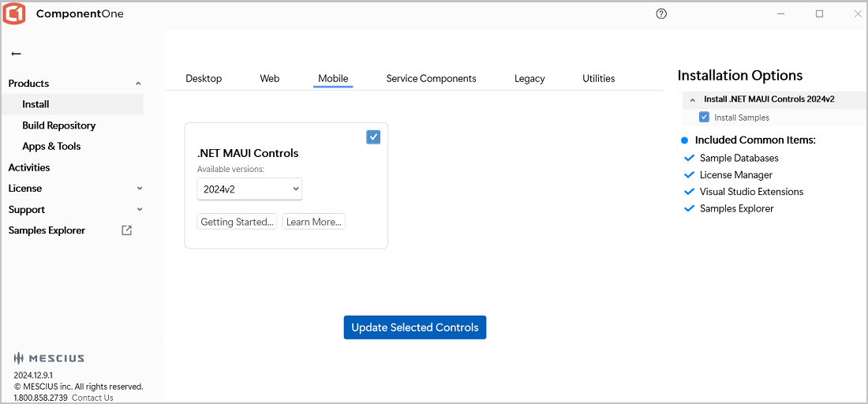Viewport: 868px width, 404px height.
Task: Collapse the Products section chevron
Action: [x=138, y=84]
